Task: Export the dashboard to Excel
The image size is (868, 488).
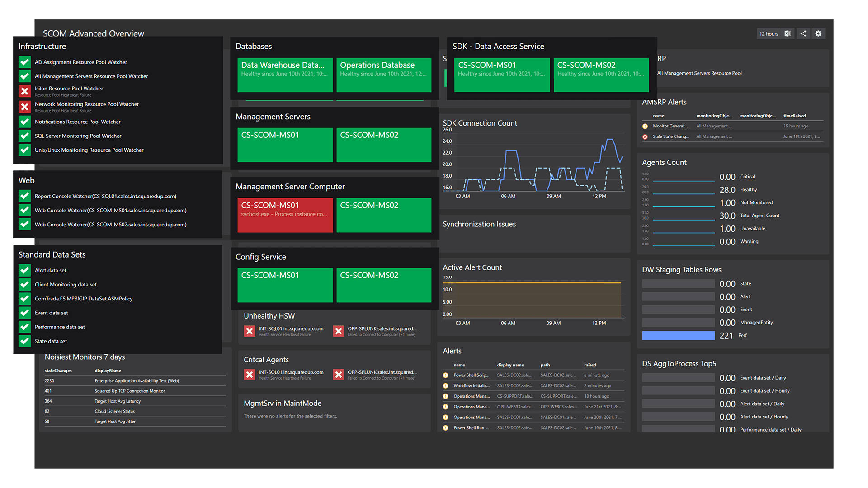Action: (x=788, y=33)
